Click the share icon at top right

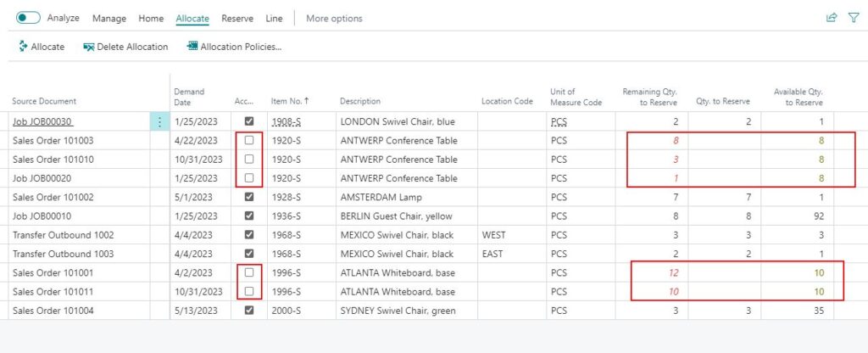pyautogui.click(x=832, y=18)
